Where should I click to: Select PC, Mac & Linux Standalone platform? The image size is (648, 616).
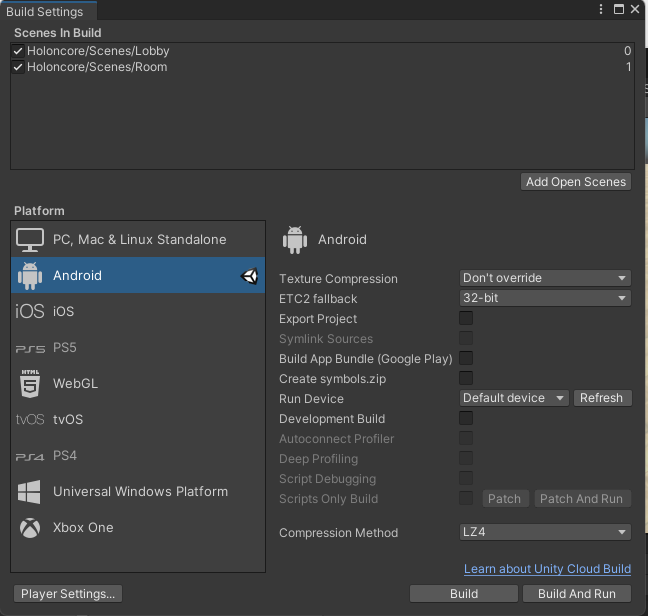pyautogui.click(x=138, y=240)
